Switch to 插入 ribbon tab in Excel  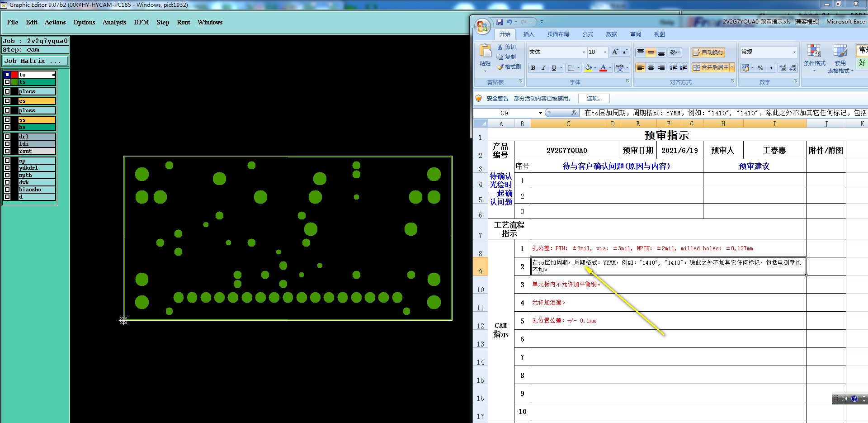coord(528,34)
